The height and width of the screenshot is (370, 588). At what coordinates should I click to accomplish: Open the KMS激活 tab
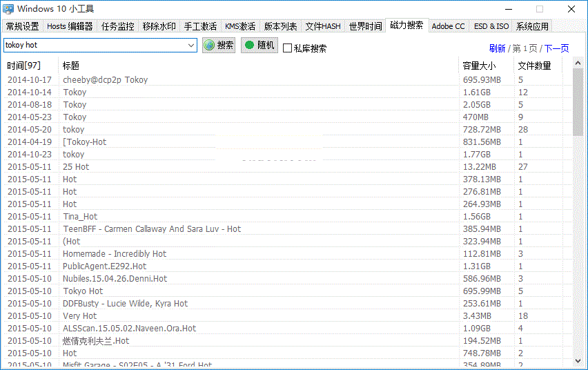240,26
